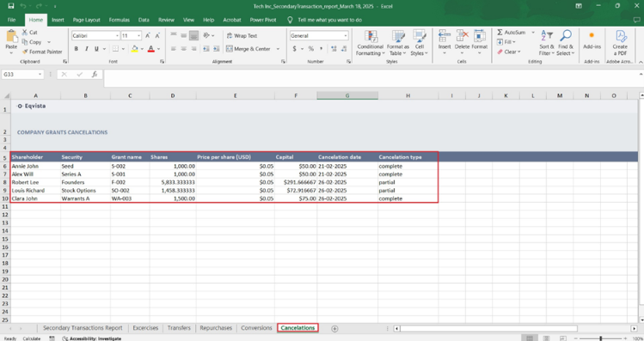
Task: Open Conditional Formatting menu
Action: tap(370, 43)
